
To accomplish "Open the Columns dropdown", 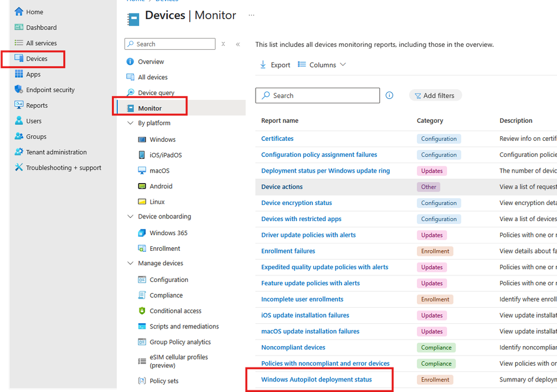I will click(322, 65).
